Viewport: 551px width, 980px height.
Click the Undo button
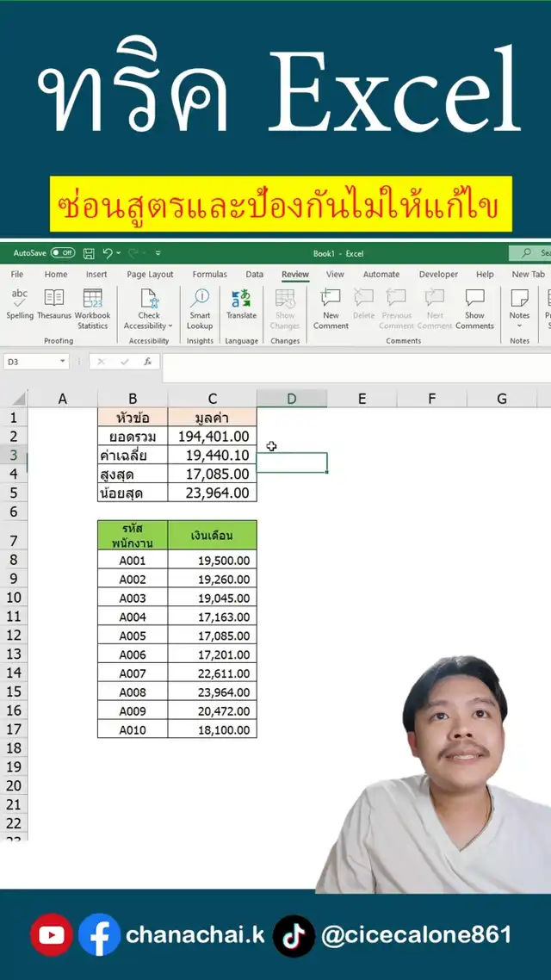108,253
